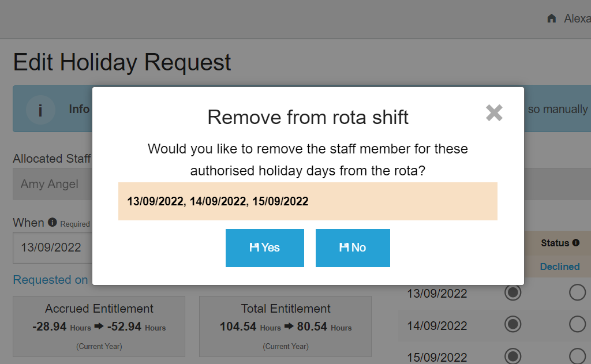The image size is (591, 364).
Task: Click the Accrued Entitlement panel
Action: 98,326
